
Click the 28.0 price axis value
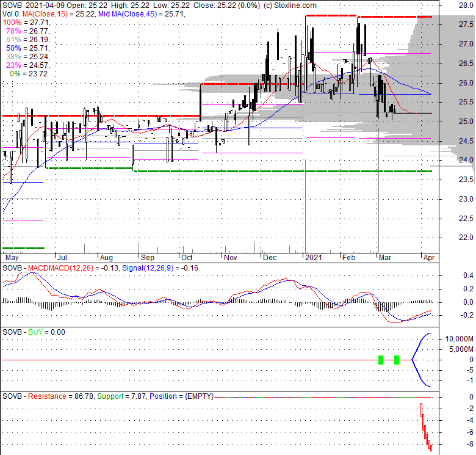click(x=466, y=5)
